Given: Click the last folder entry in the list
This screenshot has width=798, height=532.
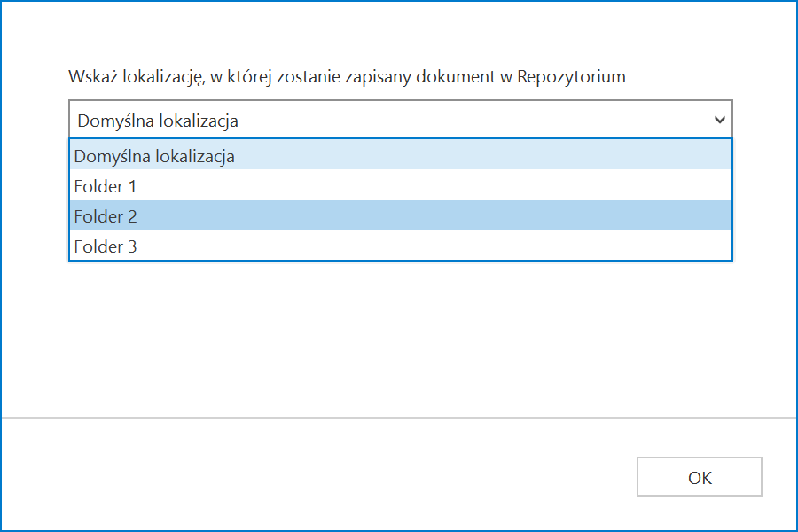Looking at the screenshot, I should pyautogui.click(x=401, y=245).
